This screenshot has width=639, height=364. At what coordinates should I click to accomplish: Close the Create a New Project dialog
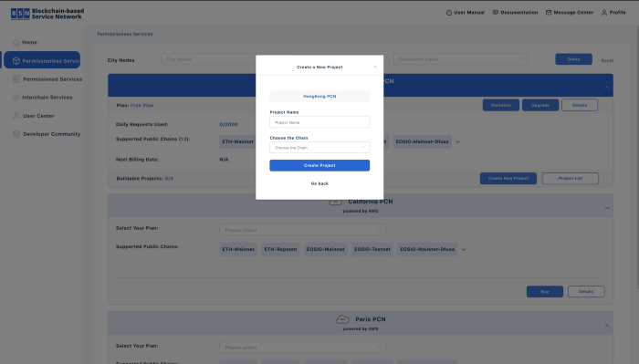pos(375,67)
